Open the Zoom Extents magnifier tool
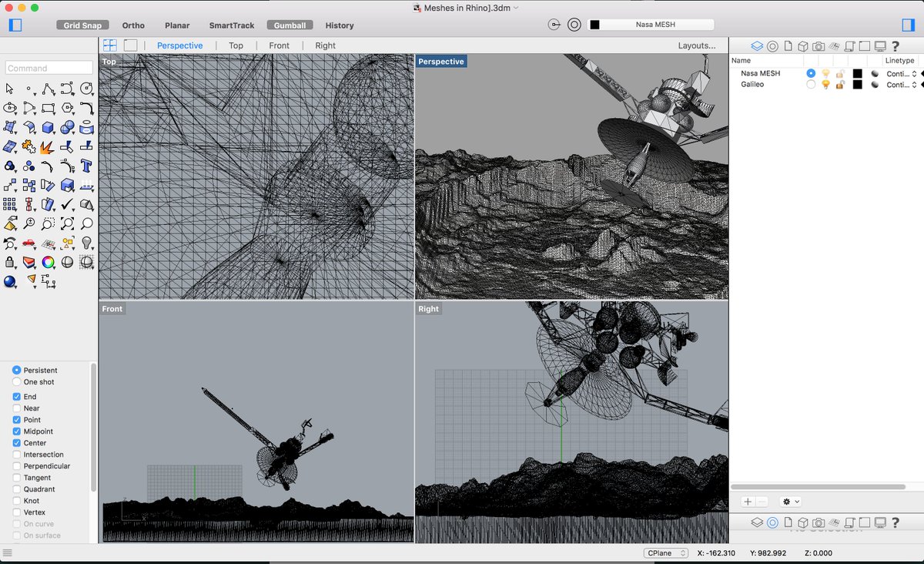 [x=68, y=223]
